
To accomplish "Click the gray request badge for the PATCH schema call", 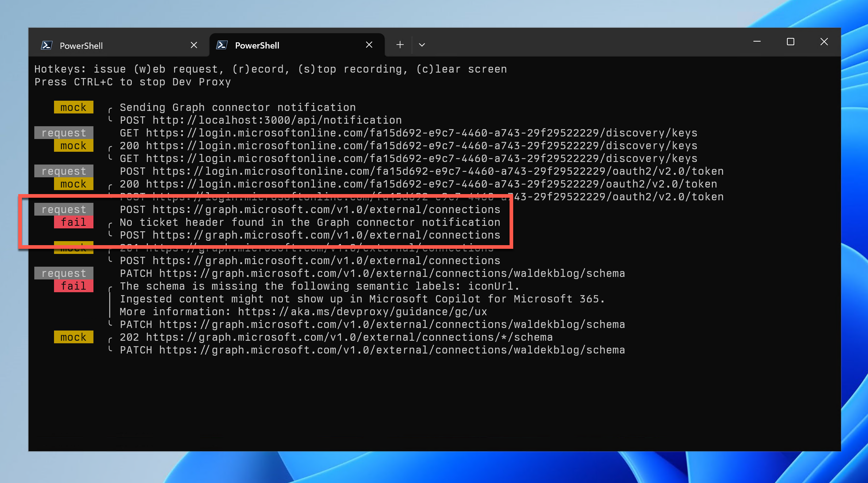I will click(64, 273).
